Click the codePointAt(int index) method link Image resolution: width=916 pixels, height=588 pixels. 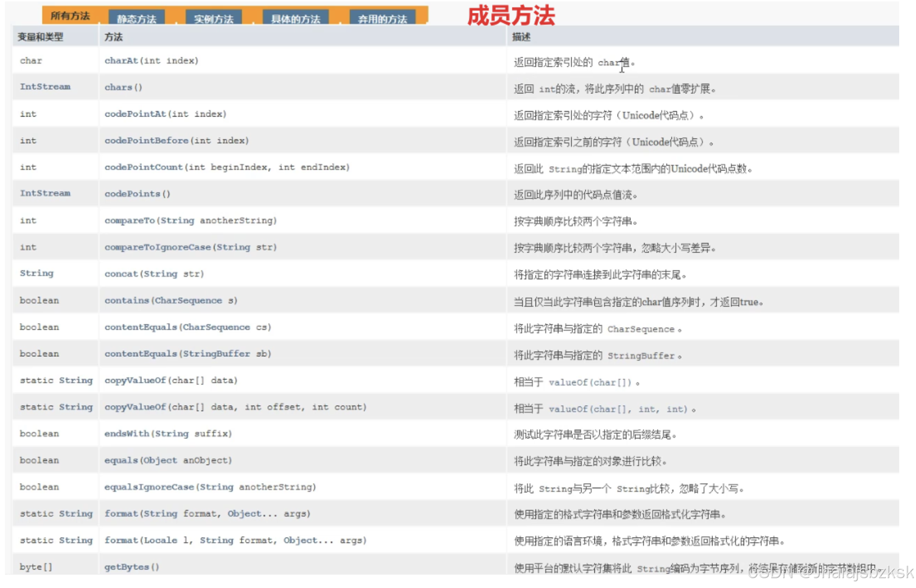coord(165,114)
